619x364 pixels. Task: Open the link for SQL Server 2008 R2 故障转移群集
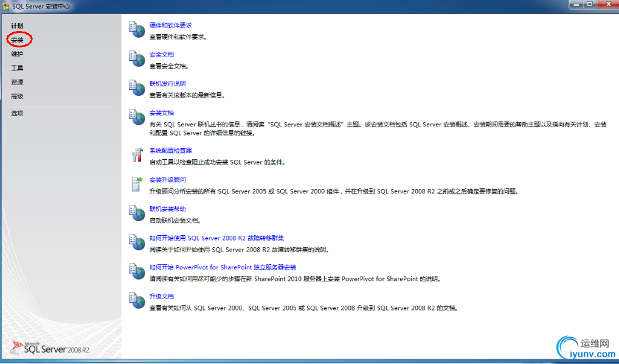coord(216,238)
